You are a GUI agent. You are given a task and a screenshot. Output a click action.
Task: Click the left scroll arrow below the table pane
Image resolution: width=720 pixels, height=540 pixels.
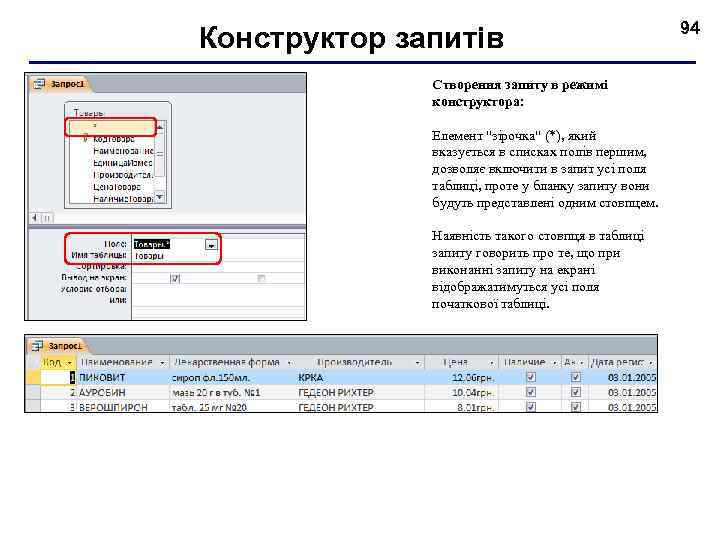pyautogui.click(x=35, y=218)
